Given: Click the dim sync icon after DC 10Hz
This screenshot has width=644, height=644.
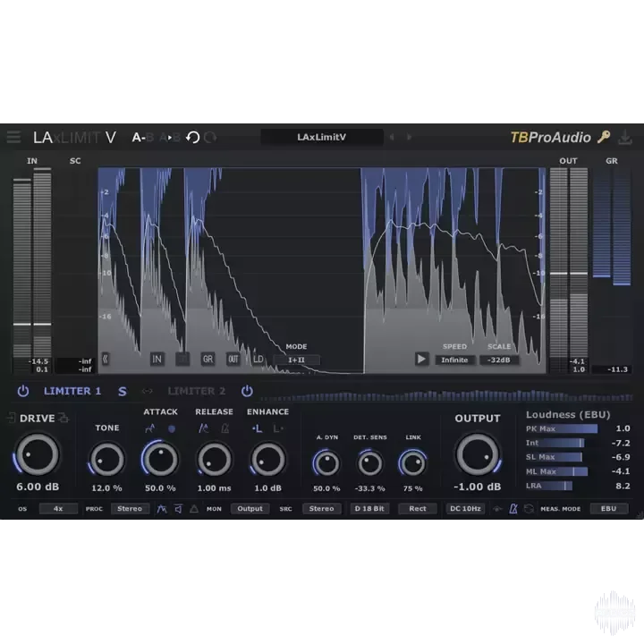Looking at the screenshot, I should tap(497, 509).
